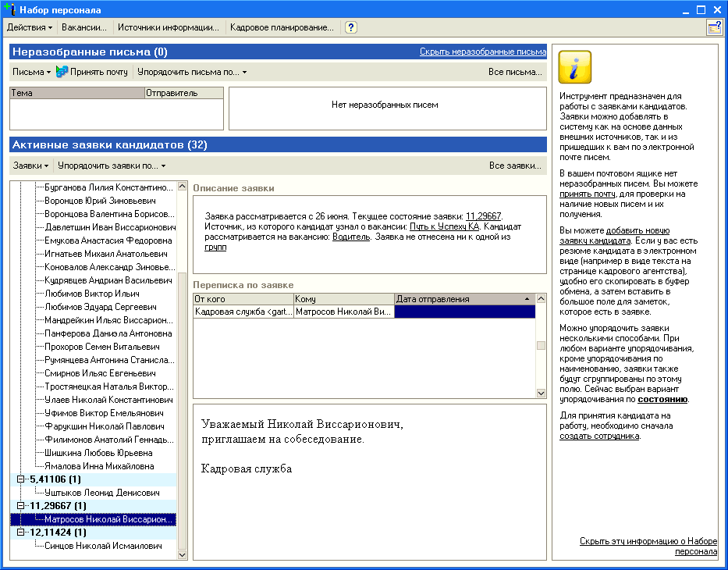The height and width of the screenshot is (570, 728).
Task: Click the Путь к Успеху КА link
Action: [444, 226]
